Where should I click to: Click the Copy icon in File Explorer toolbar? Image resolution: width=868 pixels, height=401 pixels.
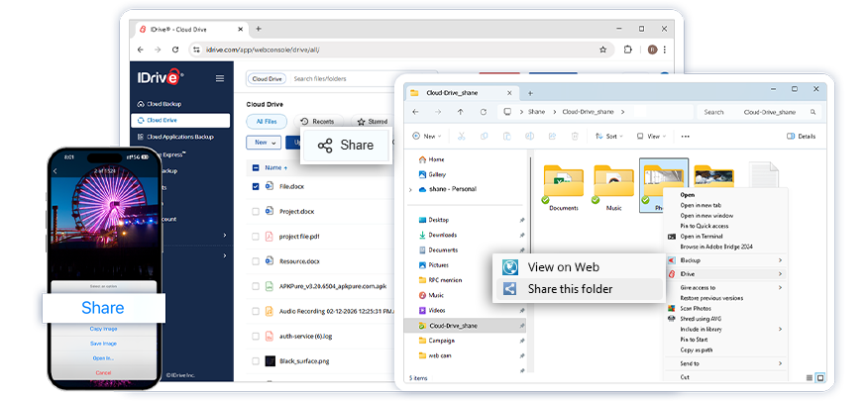[x=484, y=136]
